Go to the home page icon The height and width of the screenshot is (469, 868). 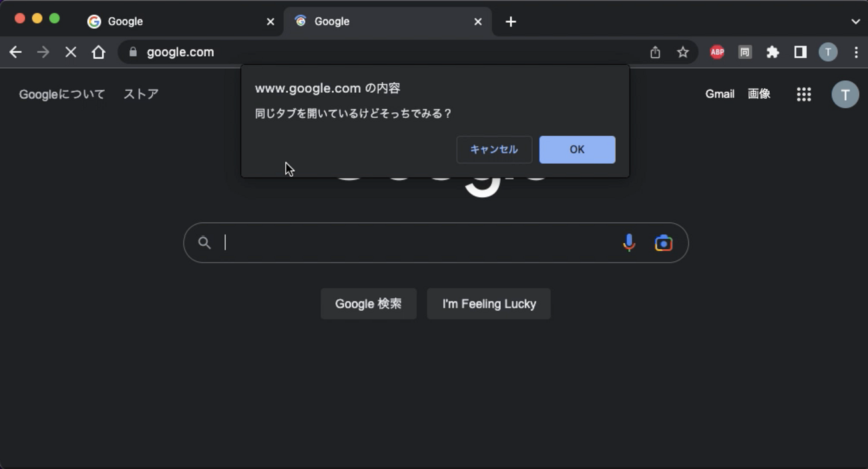click(x=98, y=52)
